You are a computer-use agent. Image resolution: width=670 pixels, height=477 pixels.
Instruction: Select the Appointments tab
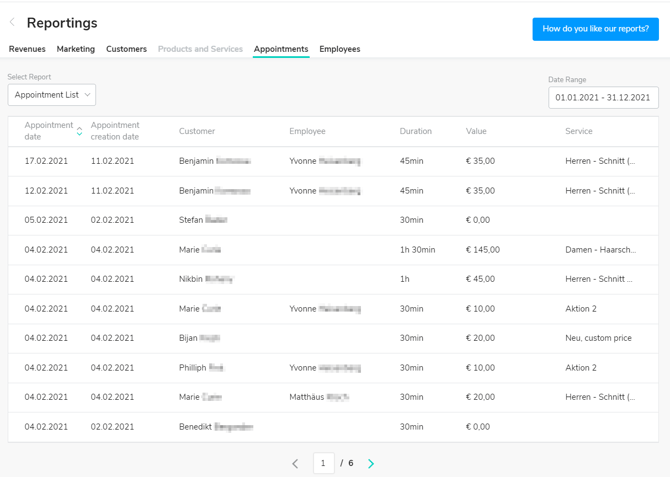pos(281,49)
